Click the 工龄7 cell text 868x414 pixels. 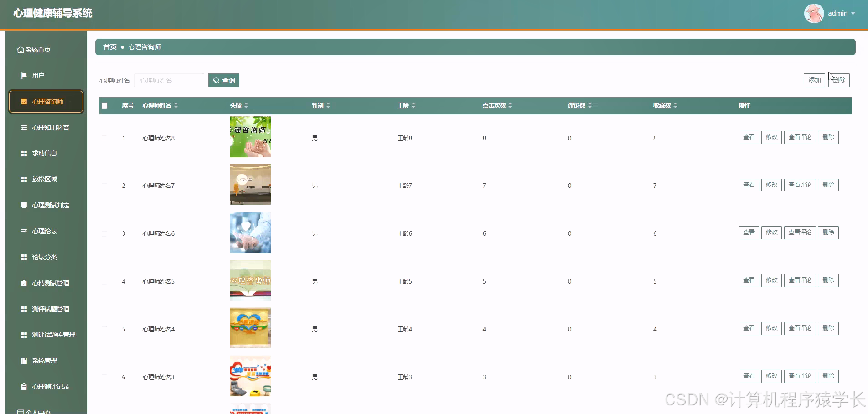pyautogui.click(x=404, y=186)
